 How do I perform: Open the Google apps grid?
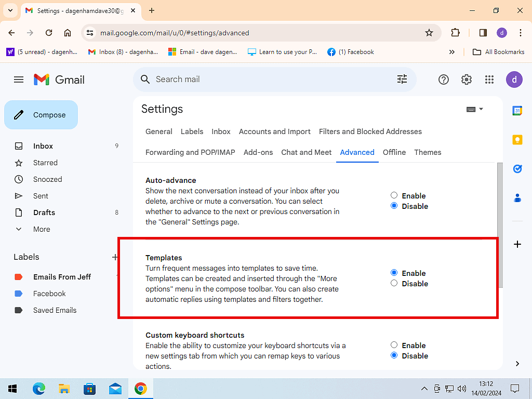coord(489,79)
